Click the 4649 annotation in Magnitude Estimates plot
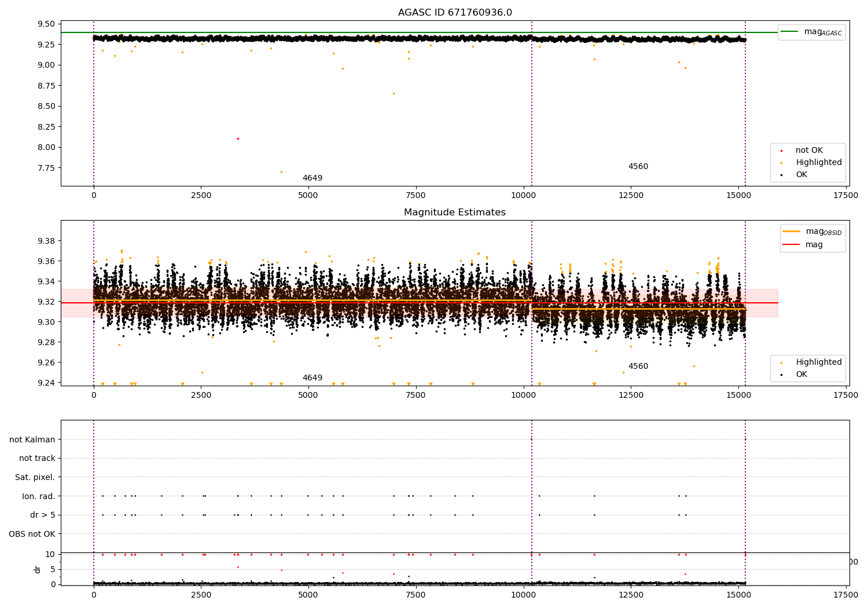 312,378
